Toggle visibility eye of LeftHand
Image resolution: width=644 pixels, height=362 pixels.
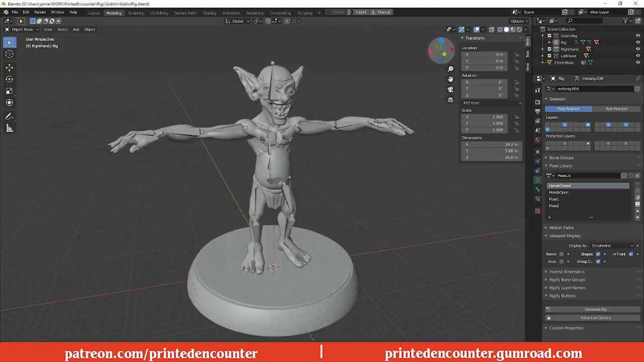coord(638,56)
